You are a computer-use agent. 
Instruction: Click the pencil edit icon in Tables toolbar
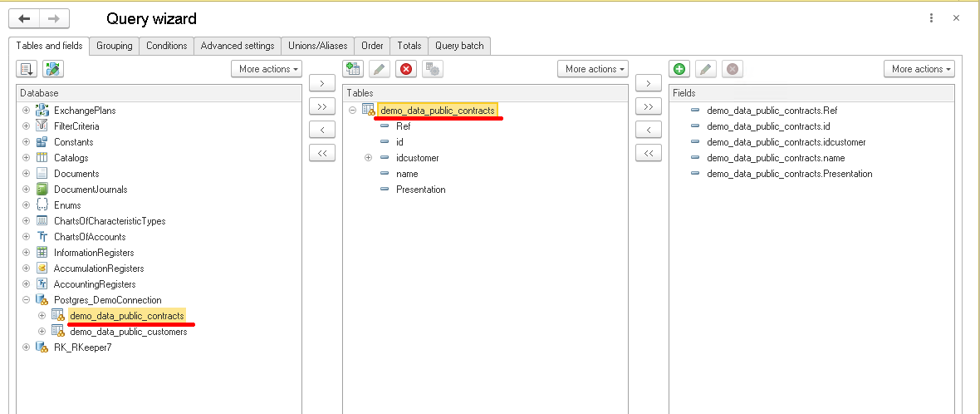380,69
